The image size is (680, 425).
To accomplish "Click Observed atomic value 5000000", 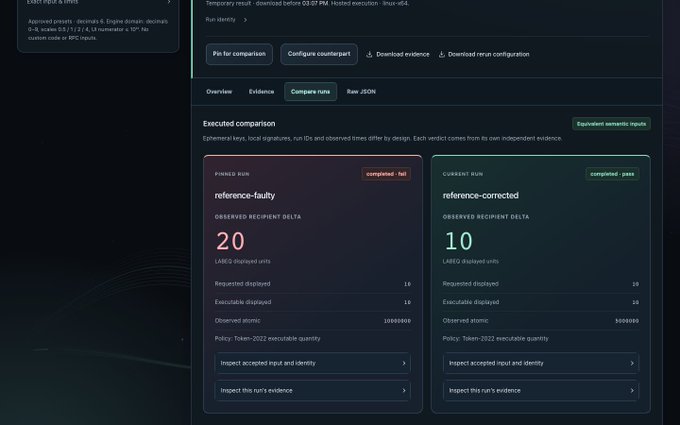I will point(627,321).
